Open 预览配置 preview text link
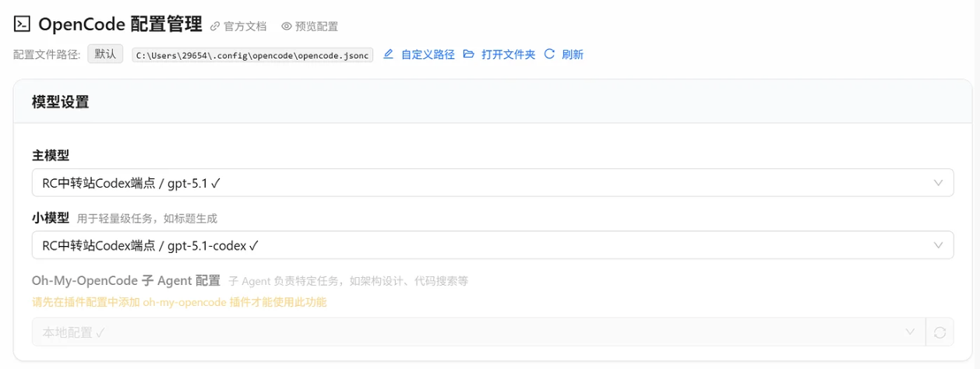The image size is (980, 369). click(316, 26)
